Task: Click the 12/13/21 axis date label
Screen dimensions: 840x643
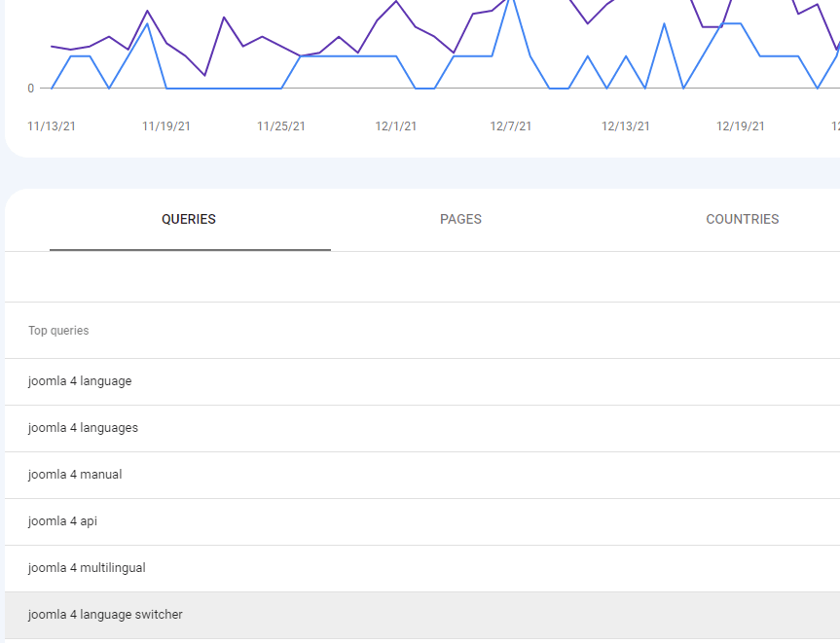Action: [626, 126]
